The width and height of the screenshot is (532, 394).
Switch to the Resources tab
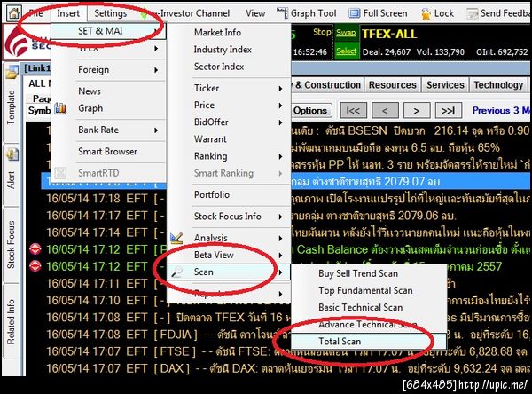393,85
